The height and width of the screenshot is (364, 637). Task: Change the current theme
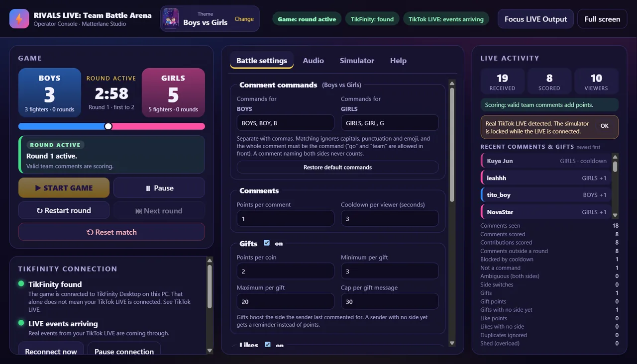tap(244, 19)
